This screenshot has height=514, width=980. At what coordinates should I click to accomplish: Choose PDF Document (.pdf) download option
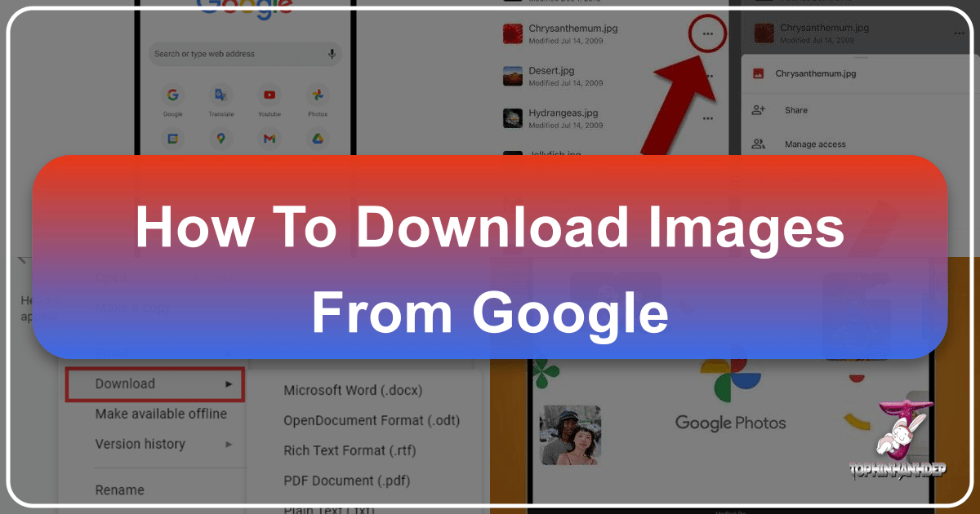(x=346, y=480)
